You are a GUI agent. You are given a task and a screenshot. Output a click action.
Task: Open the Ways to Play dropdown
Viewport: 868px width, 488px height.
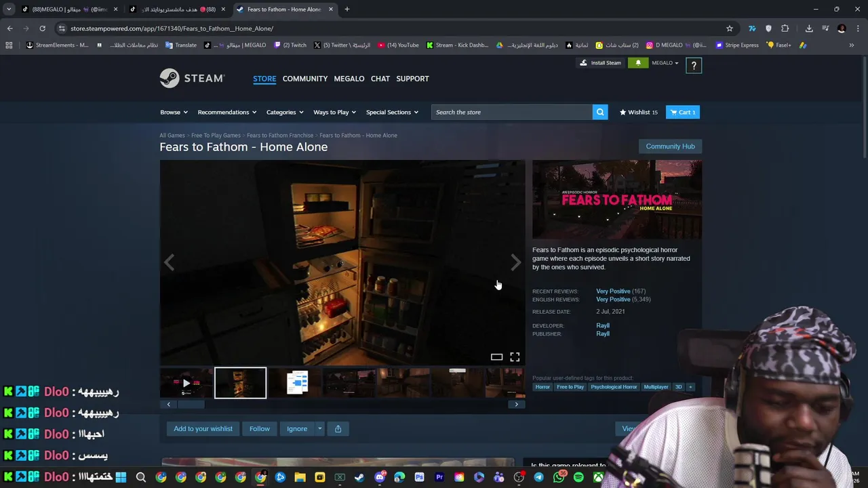(x=334, y=112)
